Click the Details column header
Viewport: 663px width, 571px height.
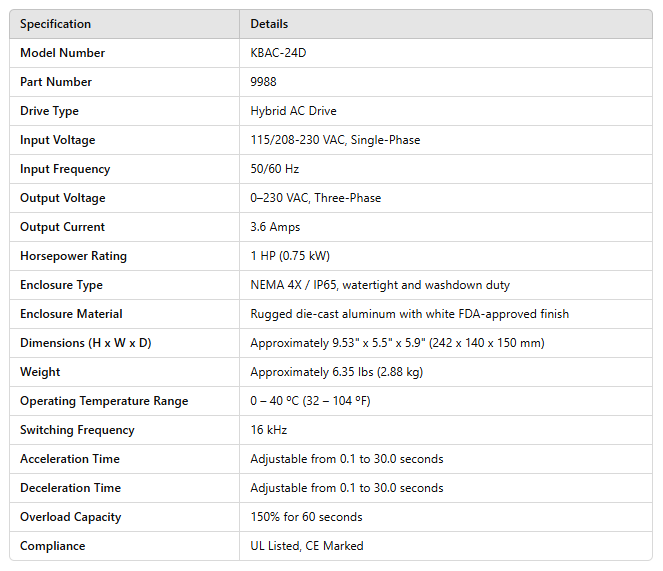coord(269,24)
